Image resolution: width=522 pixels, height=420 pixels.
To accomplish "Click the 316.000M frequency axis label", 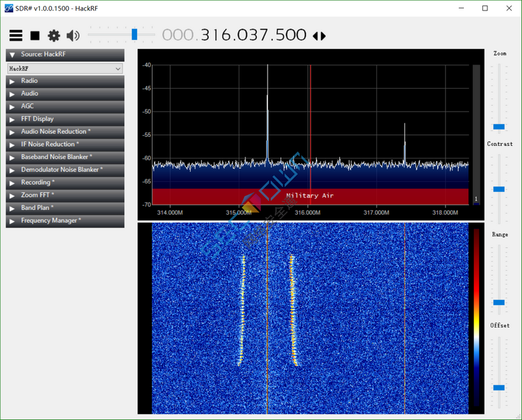I will point(307,213).
